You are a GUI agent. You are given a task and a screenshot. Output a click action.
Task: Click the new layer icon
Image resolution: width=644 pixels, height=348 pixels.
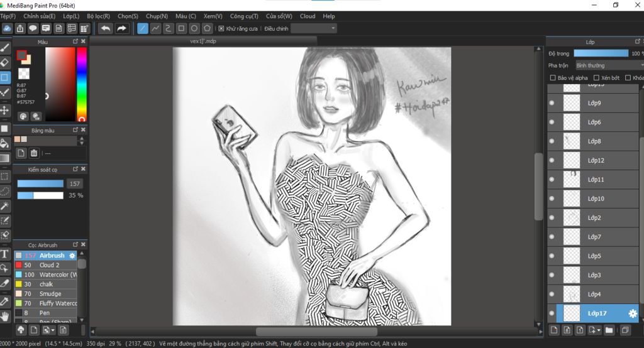(x=553, y=330)
